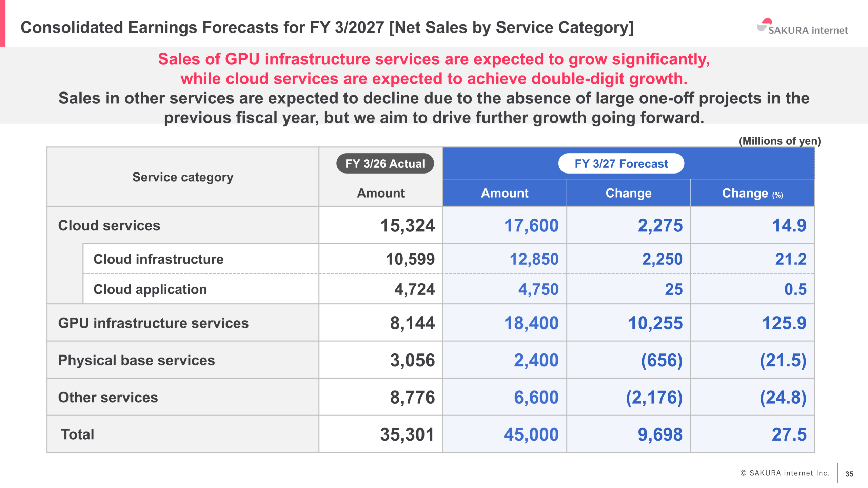Click the 15,324 actual amount cell
The width and height of the screenshot is (868, 488).
pos(408,226)
